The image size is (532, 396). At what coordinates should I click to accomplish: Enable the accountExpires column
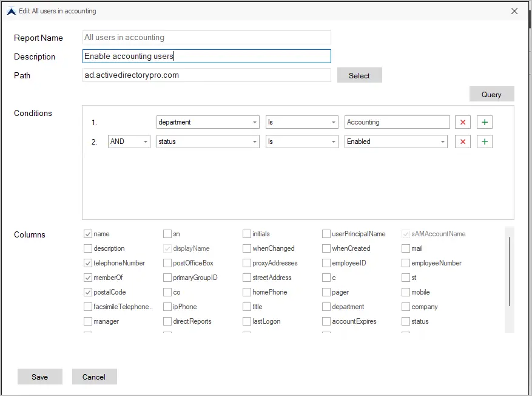pyautogui.click(x=326, y=321)
